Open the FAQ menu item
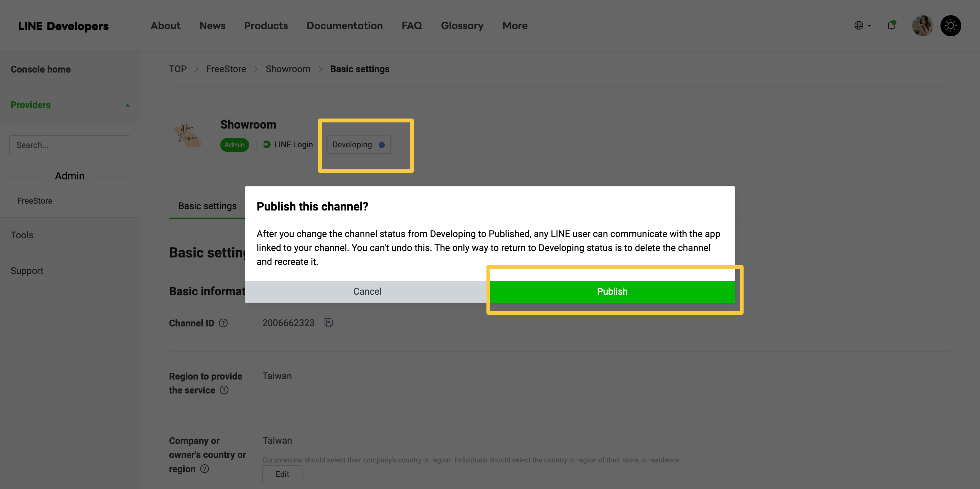The height and width of the screenshot is (489, 980). coord(412,26)
